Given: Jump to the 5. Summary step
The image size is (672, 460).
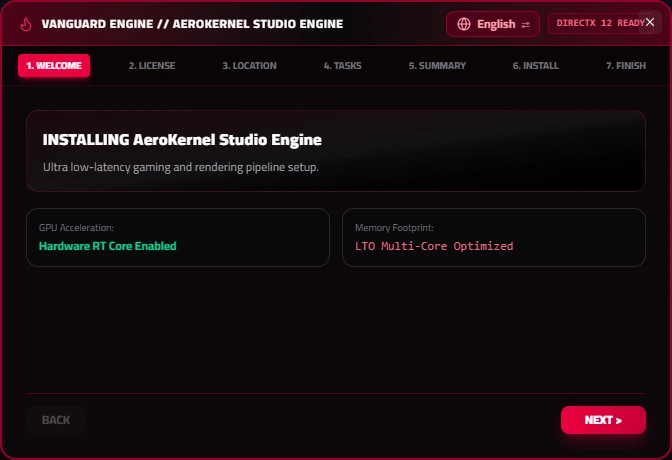Looking at the screenshot, I should tap(437, 66).
